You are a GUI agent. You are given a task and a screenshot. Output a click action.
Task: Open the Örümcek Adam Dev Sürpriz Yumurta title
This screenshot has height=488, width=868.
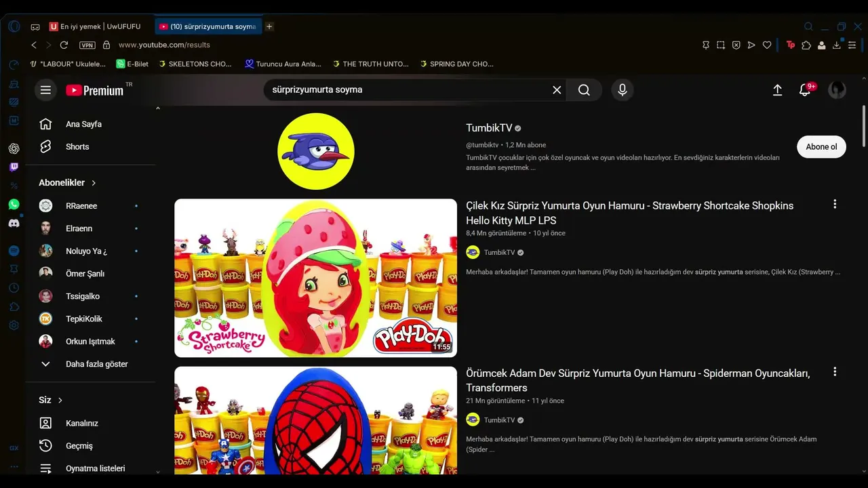(638, 380)
